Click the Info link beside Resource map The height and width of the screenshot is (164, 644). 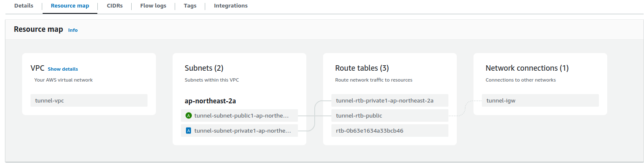(73, 30)
